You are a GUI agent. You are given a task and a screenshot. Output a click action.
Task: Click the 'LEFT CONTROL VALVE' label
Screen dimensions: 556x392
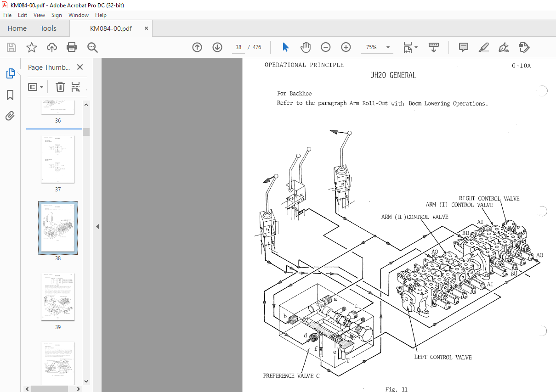coord(443,357)
